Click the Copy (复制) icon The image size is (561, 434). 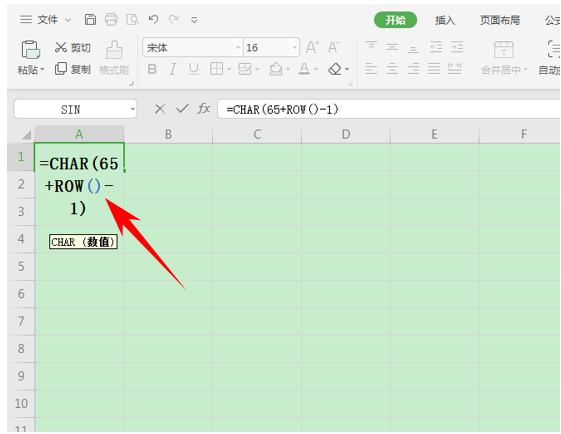61,69
